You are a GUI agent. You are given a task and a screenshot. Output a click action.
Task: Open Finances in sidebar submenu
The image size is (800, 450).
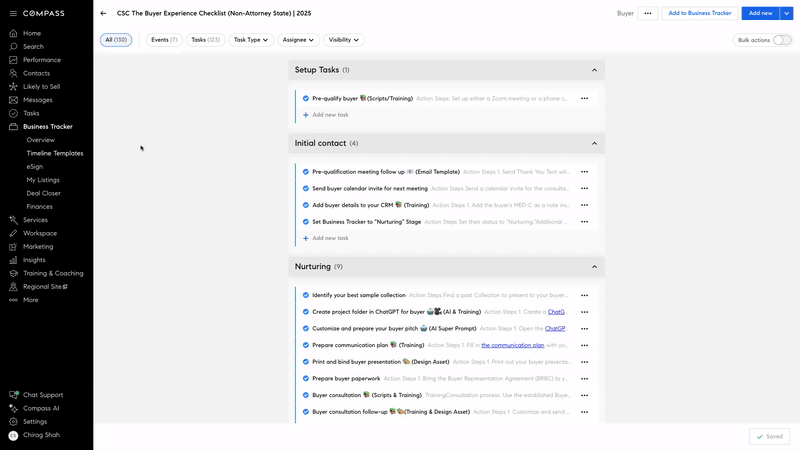pyautogui.click(x=39, y=207)
